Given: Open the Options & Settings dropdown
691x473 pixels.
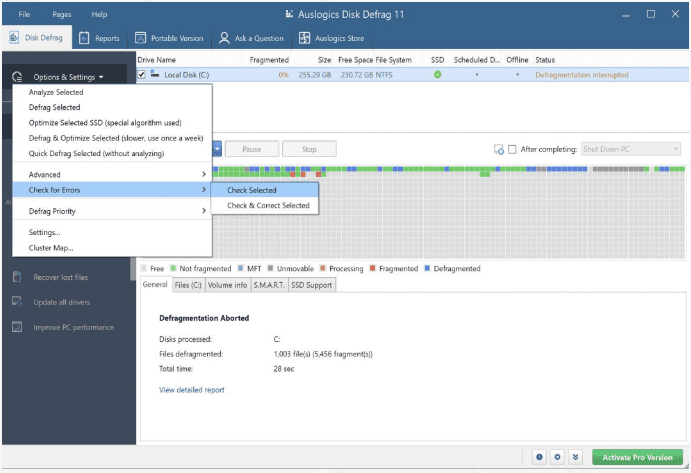Looking at the screenshot, I should (x=68, y=77).
